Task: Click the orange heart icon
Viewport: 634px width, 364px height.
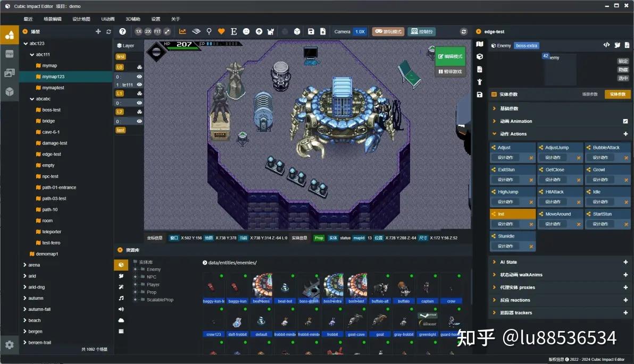Action: coord(221,31)
